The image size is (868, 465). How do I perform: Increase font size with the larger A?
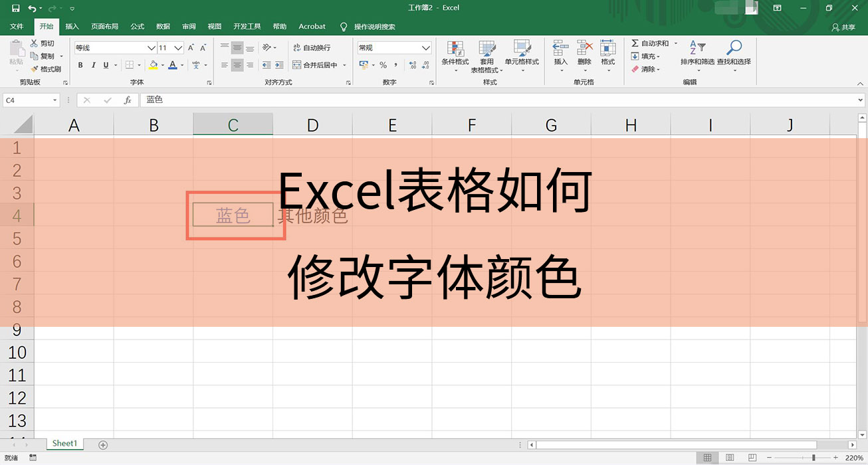191,48
